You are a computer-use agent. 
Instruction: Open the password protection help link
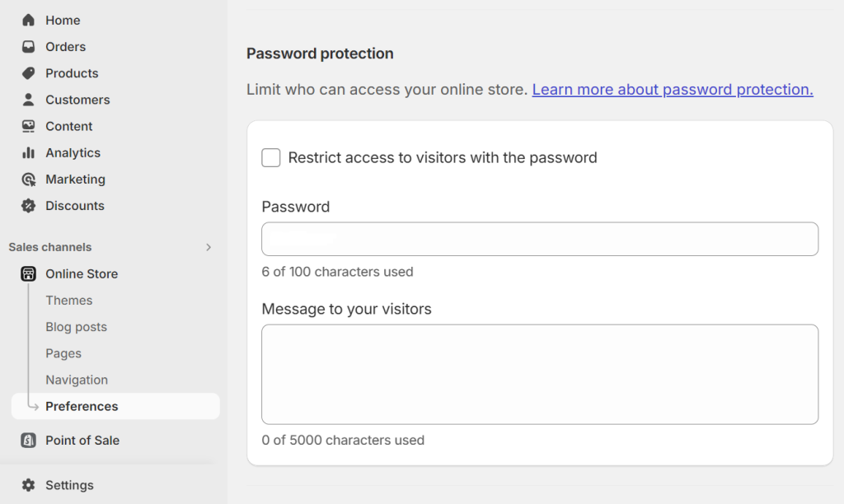[672, 89]
